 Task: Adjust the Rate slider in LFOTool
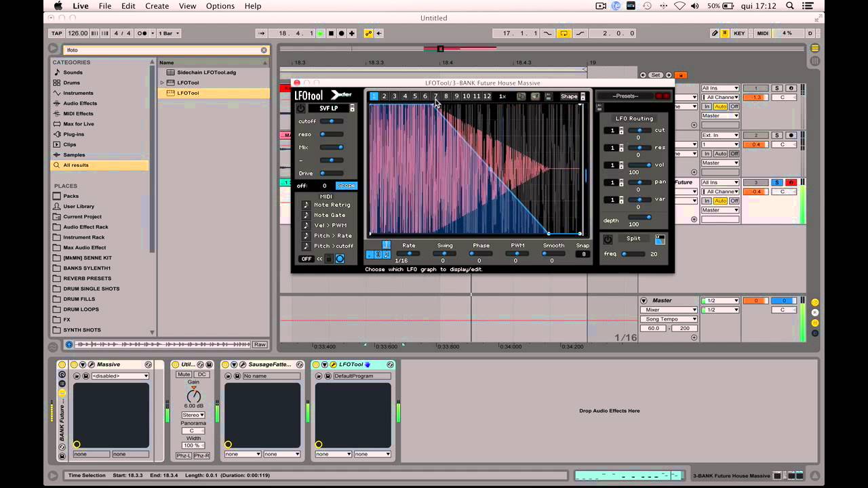point(409,253)
